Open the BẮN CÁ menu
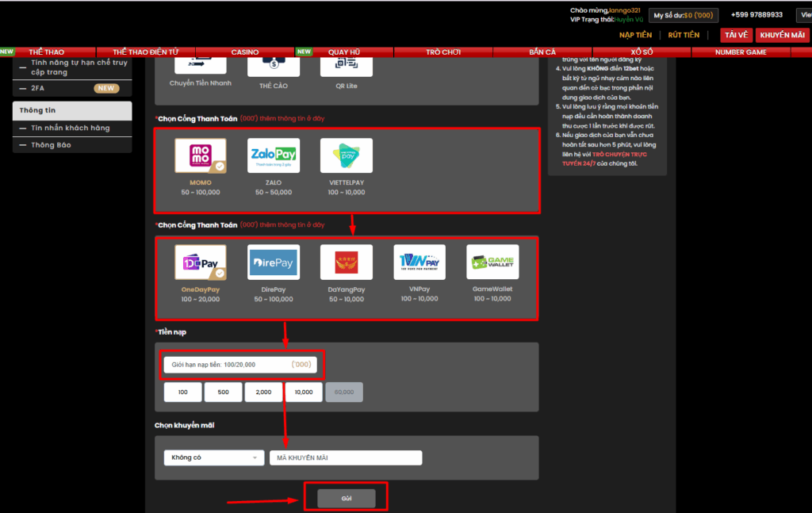The image size is (812, 513). (x=542, y=52)
